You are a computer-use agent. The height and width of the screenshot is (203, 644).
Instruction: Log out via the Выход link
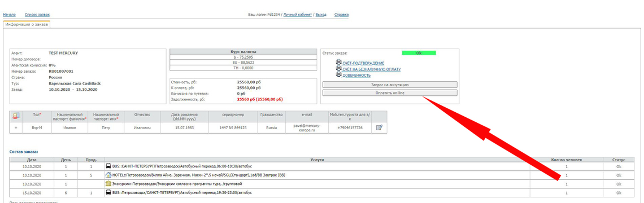click(321, 15)
